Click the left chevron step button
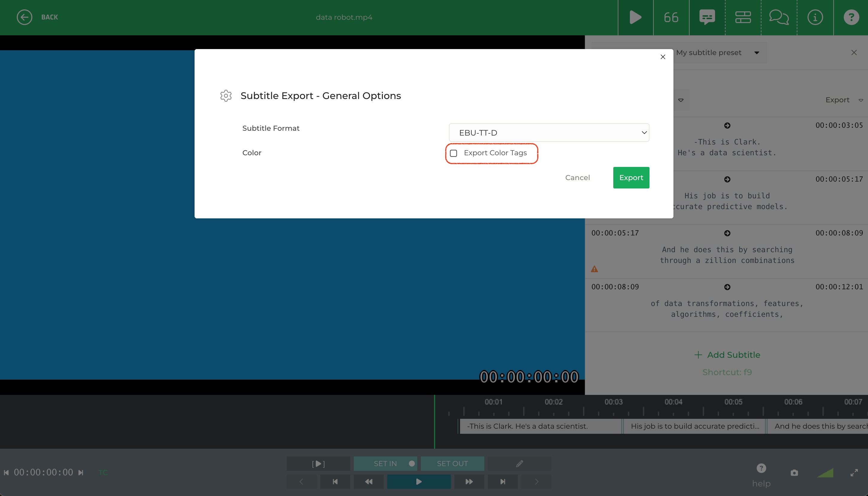Image resolution: width=868 pixels, height=496 pixels. point(301,482)
